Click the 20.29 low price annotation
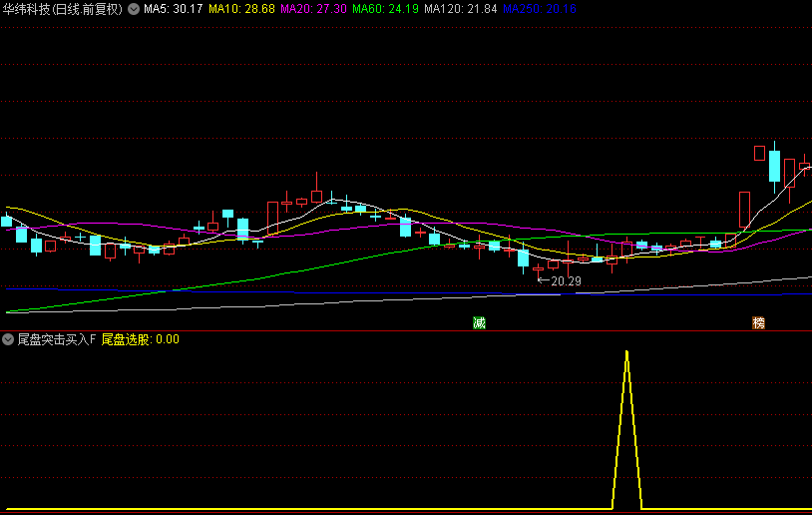812x515 pixels. pos(560,281)
